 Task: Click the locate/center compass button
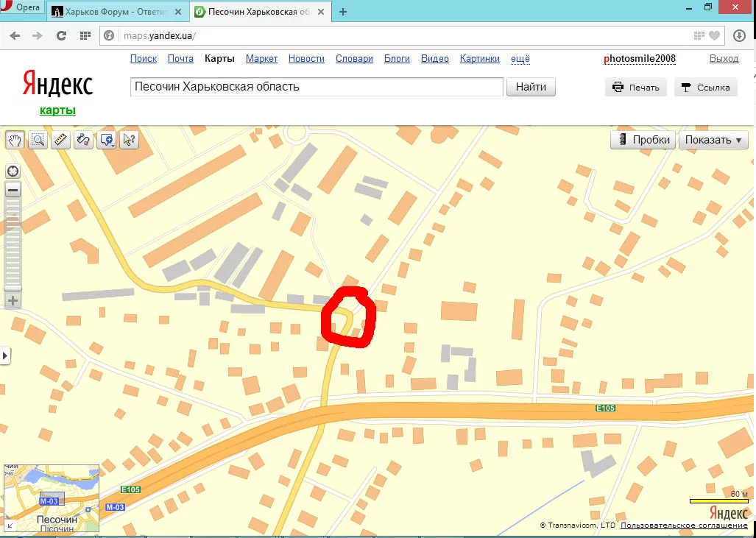tap(13, 171)
